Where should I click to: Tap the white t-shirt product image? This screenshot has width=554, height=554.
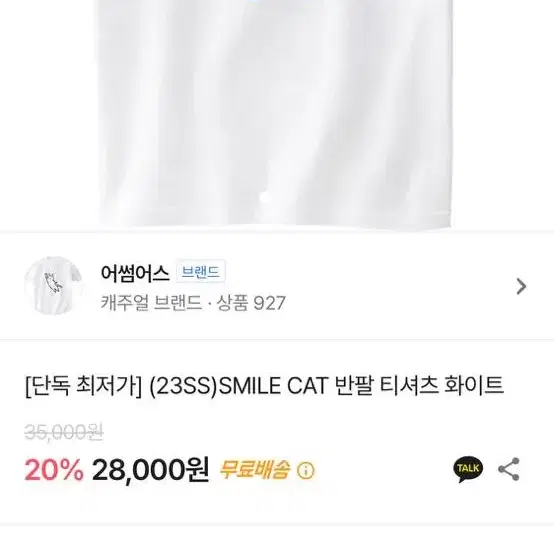tap(276, 113)
